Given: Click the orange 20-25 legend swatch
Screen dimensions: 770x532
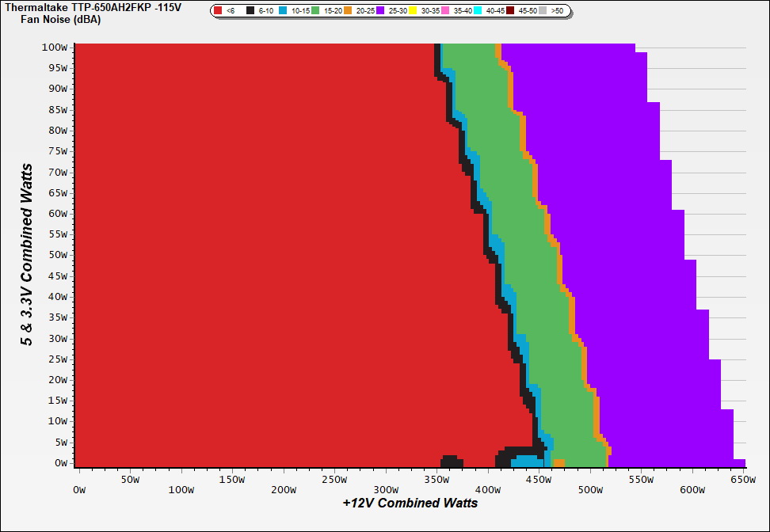Looking at the screenshot, I should pos(348,11).
